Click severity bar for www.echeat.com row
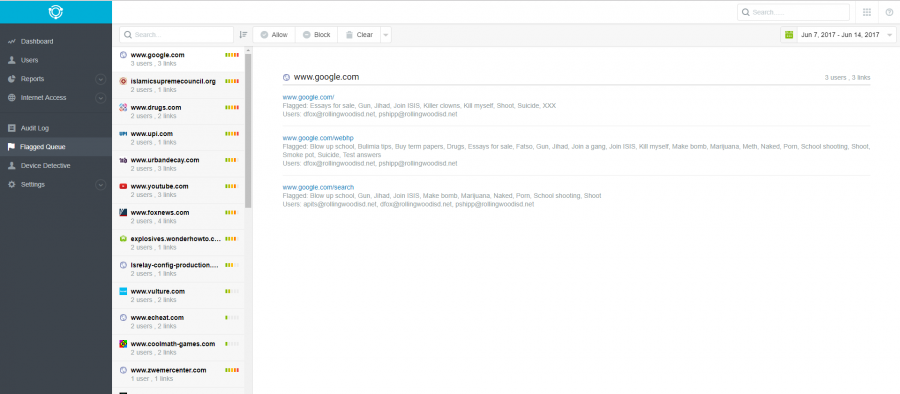900x394 pixels. pyautogui.click(x=232, y=318)
